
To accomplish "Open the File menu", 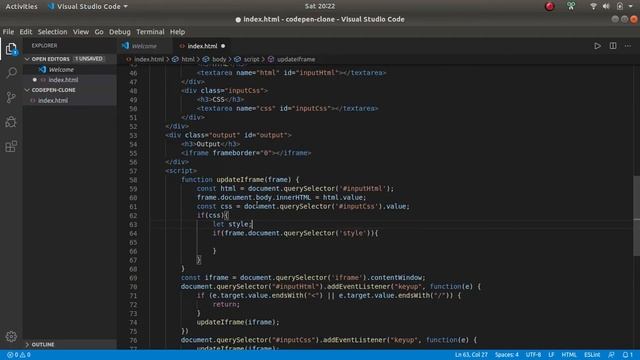I will [8, 32].
